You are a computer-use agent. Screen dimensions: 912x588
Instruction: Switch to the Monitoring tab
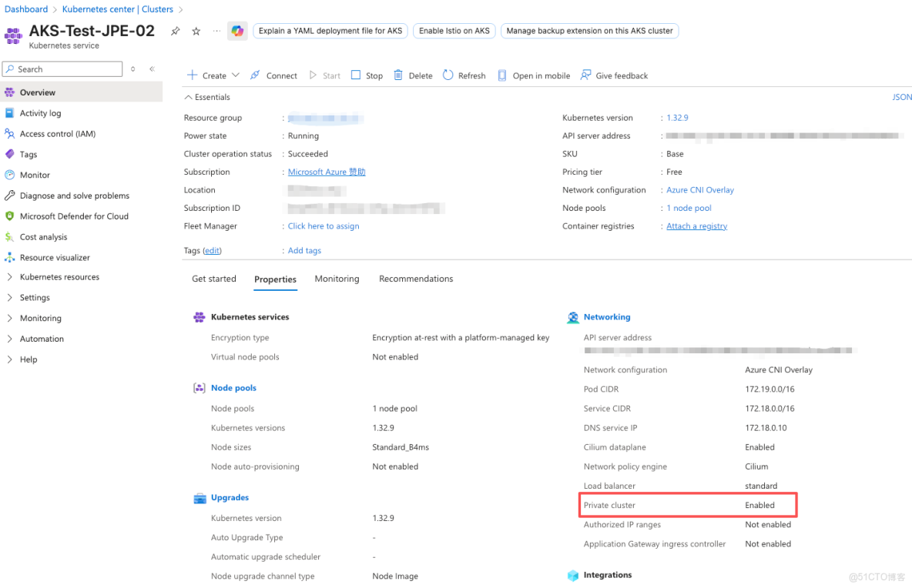(337, 279)
